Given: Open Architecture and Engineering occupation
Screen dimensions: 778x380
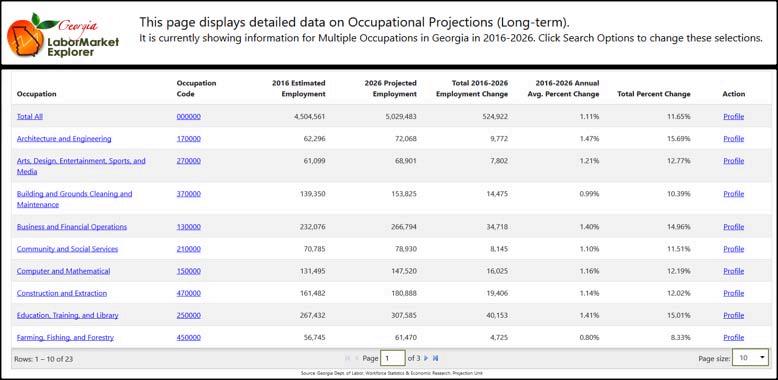Looking at the screenshot, I should [64, 139].
